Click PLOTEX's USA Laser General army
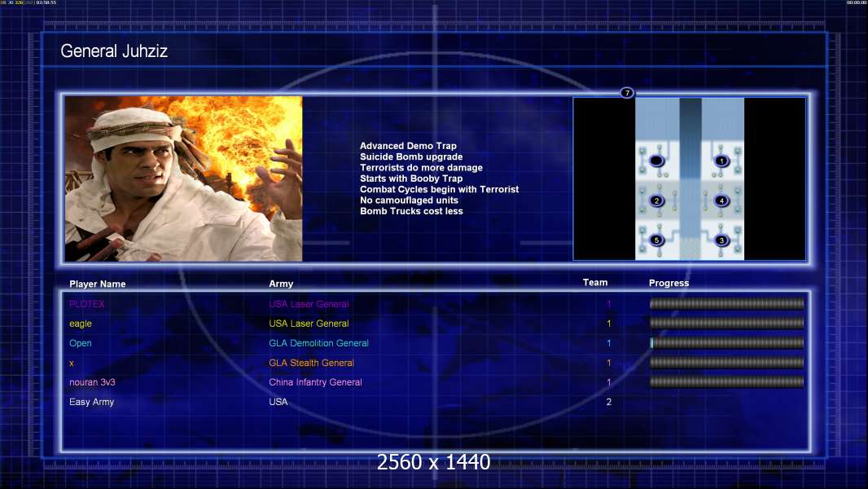Image resolution: width=868 pixels, height=489 pixels. pyautogui.click(x=309, y=304)
